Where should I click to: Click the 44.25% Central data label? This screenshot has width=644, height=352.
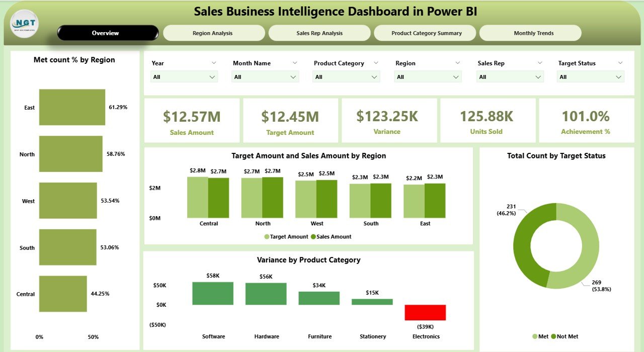[100, 294]
